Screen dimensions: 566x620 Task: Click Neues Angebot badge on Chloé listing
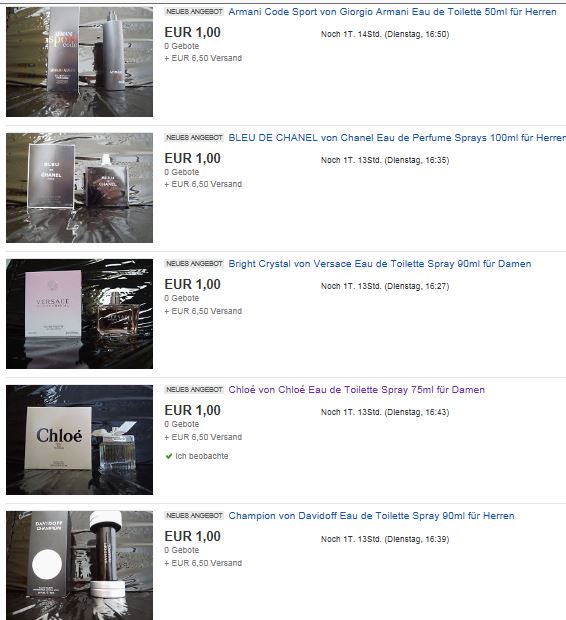pyautogui.click(x=194, y=389)
